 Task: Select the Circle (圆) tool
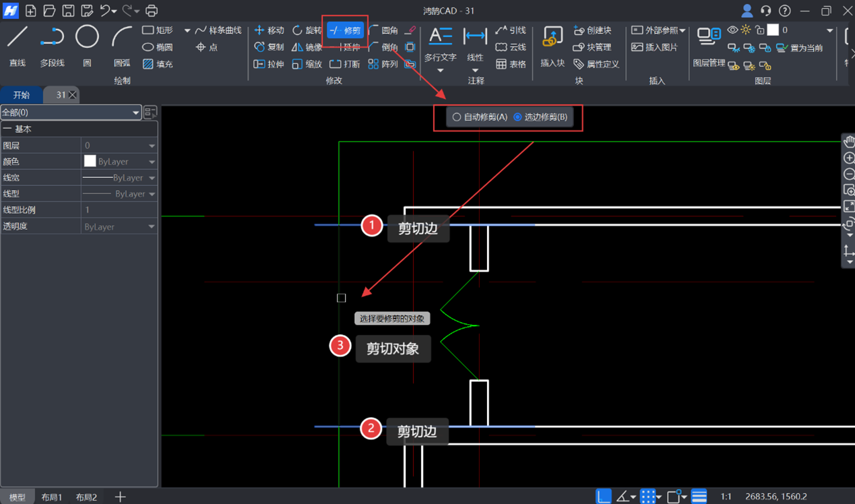[x=87, y=44]
